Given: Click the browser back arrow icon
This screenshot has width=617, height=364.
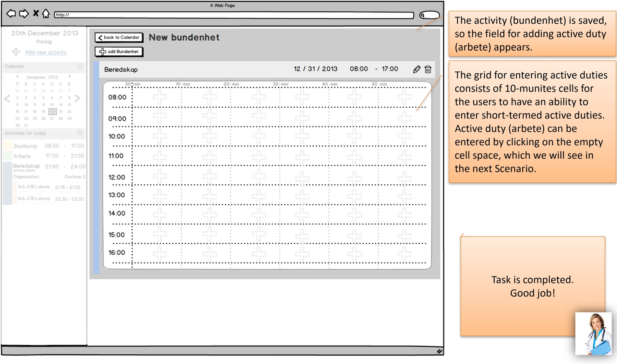Looking at the screenshot, I should (11, 14).
